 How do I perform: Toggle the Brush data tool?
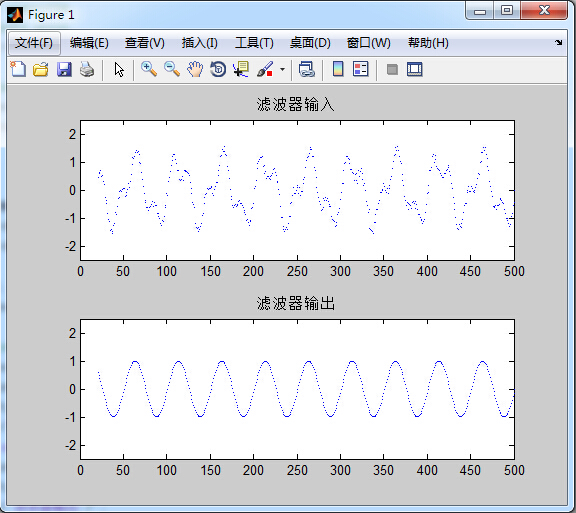point(265,69)
